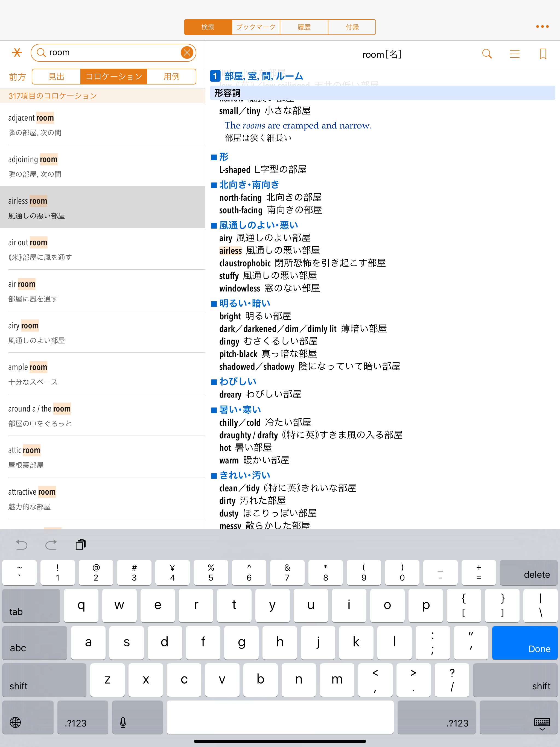Tap the right .?123 key

(x=437, y=717)
